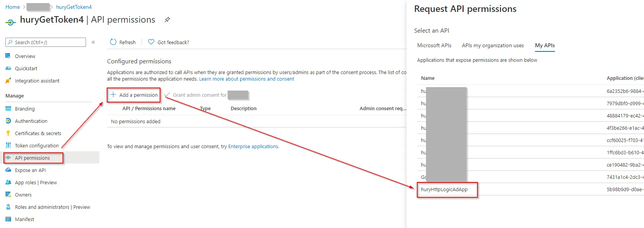Viewport: 644px width, 228px height.
Task: Click the Certificates & secrets key icon
Action: coord(8,133)
